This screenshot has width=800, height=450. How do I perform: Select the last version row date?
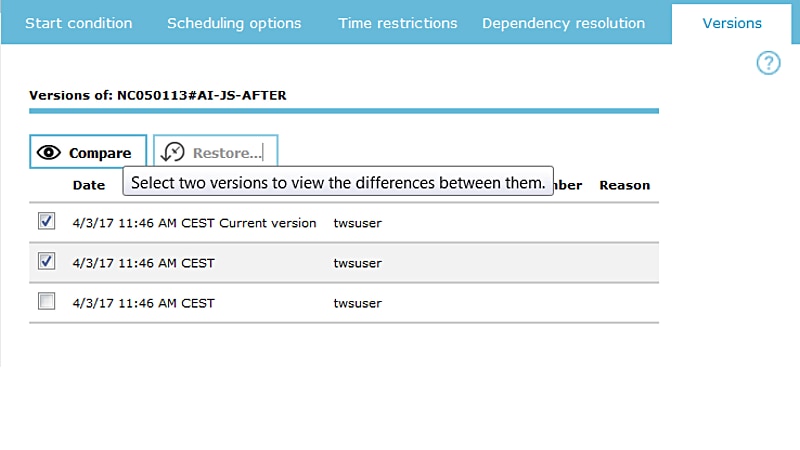143,303
